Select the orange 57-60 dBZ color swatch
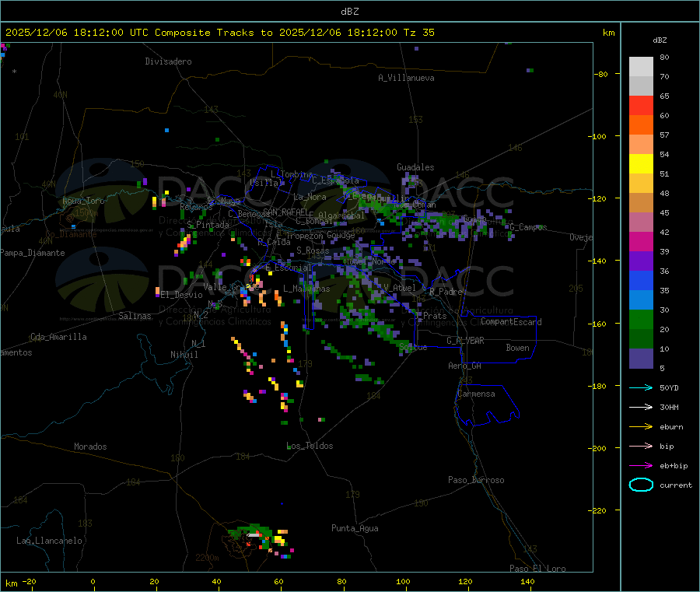The height and width of the screenshot is (592, 700). tap(641, 125)
